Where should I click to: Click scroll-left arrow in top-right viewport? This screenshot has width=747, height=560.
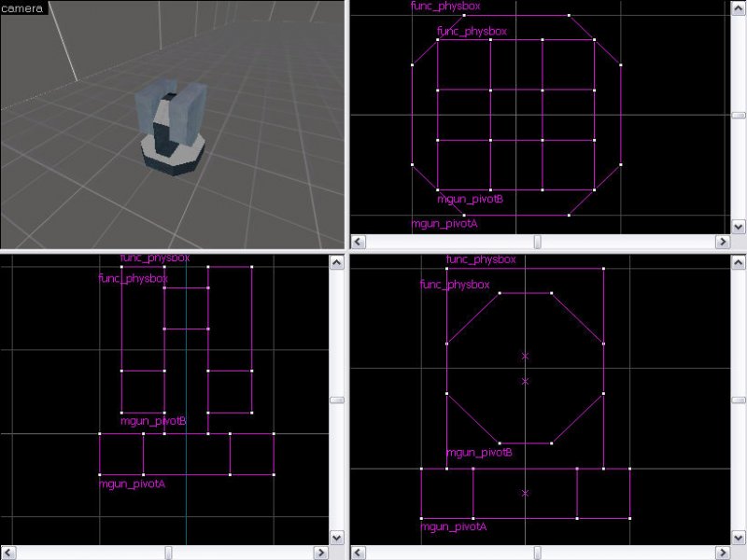(358, 242)
